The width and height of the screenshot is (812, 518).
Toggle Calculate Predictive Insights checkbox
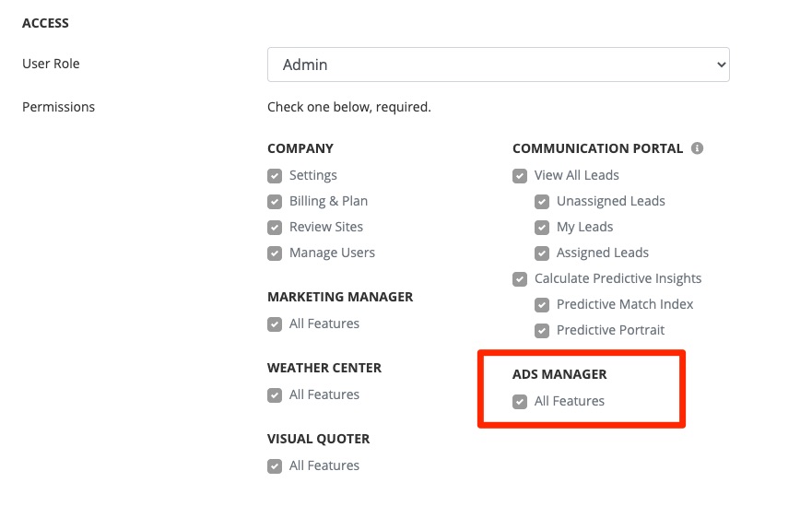[520, 279]
